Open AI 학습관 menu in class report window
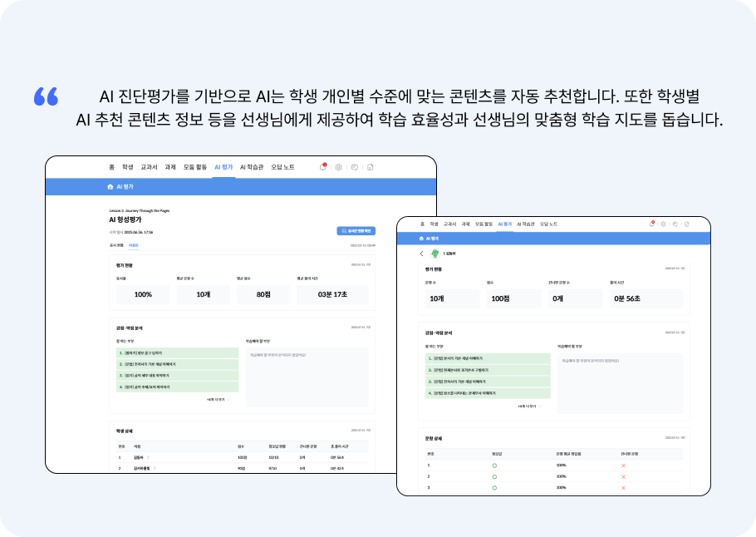This screenshot has width=756, height=537. pos(252,167)
